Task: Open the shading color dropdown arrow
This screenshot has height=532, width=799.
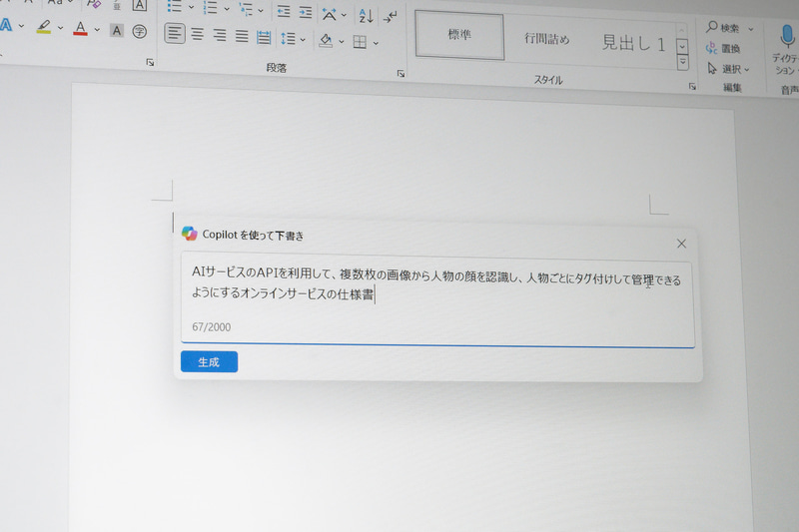Action: pos(341,41)
